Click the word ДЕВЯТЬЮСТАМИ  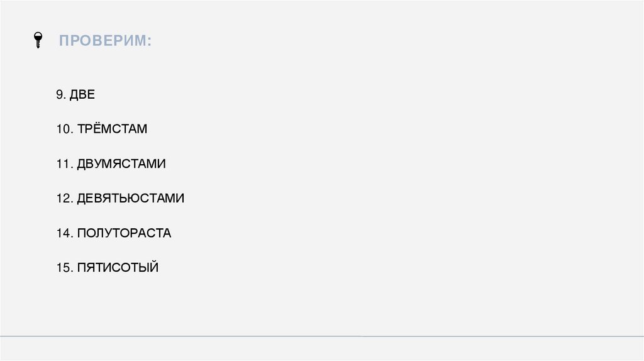click(x=130, y=199)
